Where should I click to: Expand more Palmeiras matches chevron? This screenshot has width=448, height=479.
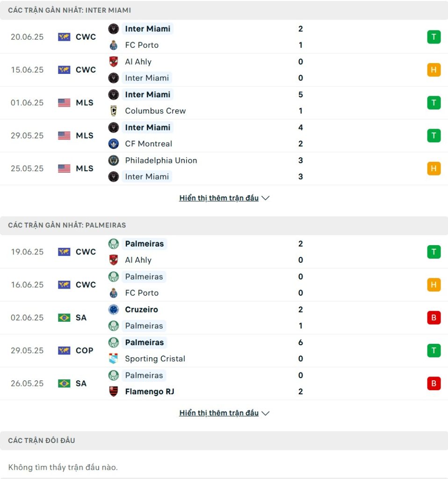[x=265, y=414]
